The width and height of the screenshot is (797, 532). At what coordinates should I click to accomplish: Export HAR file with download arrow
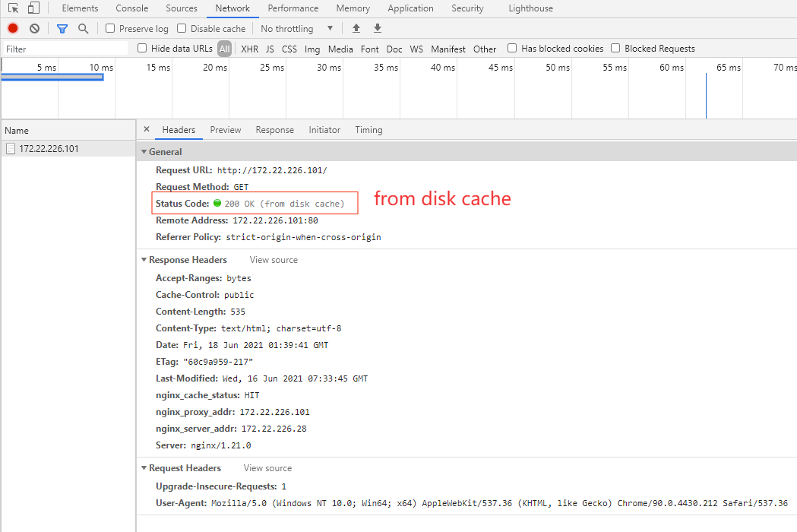point(377,28)
